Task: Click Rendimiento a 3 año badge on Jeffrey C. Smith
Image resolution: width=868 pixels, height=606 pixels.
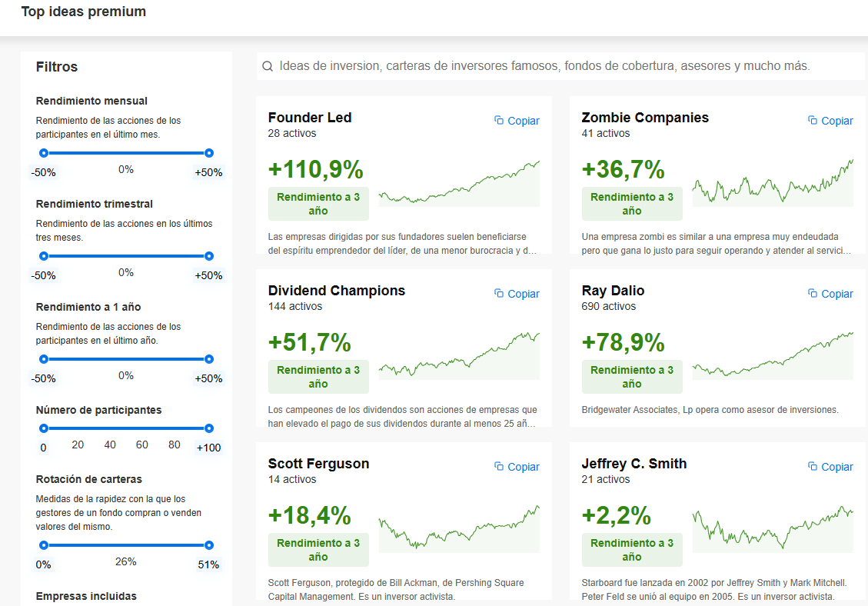Action: [632, 550]
